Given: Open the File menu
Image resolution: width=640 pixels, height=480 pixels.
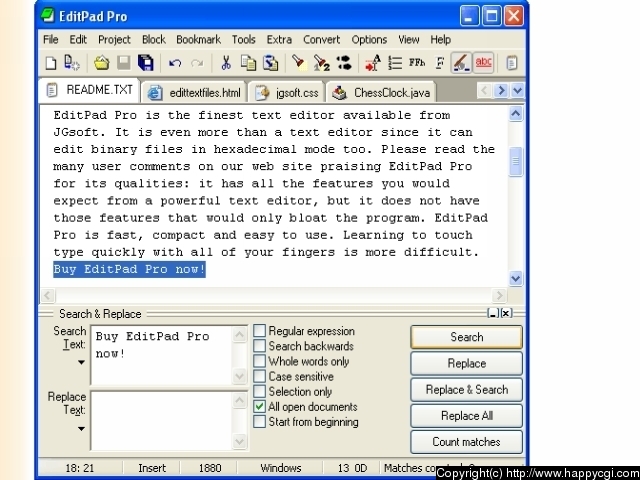Looking at the screenshot, I should 51,40.
